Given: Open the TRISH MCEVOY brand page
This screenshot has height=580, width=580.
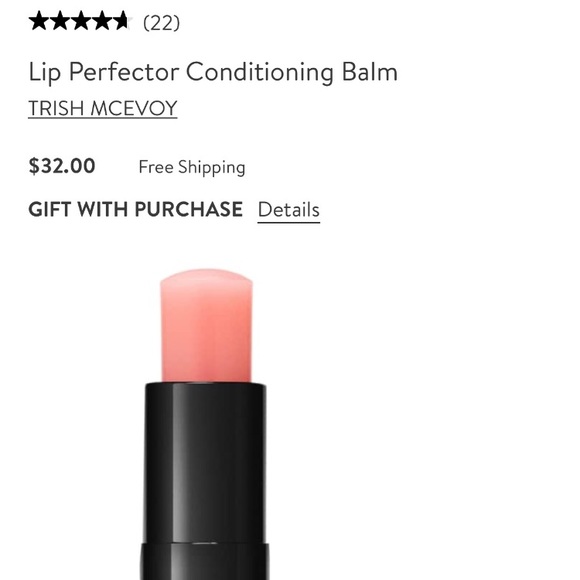Looking at the screenshot, I should coord(103,108).
